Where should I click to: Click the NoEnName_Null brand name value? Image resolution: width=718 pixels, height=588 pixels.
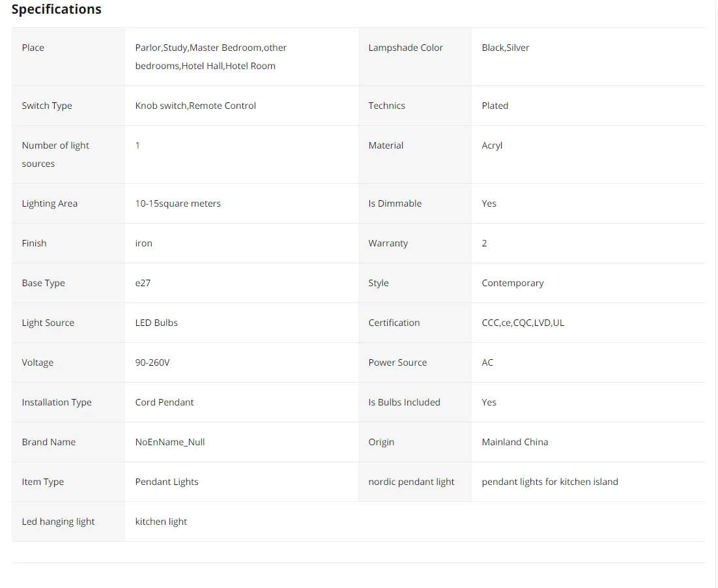point(170,442)
